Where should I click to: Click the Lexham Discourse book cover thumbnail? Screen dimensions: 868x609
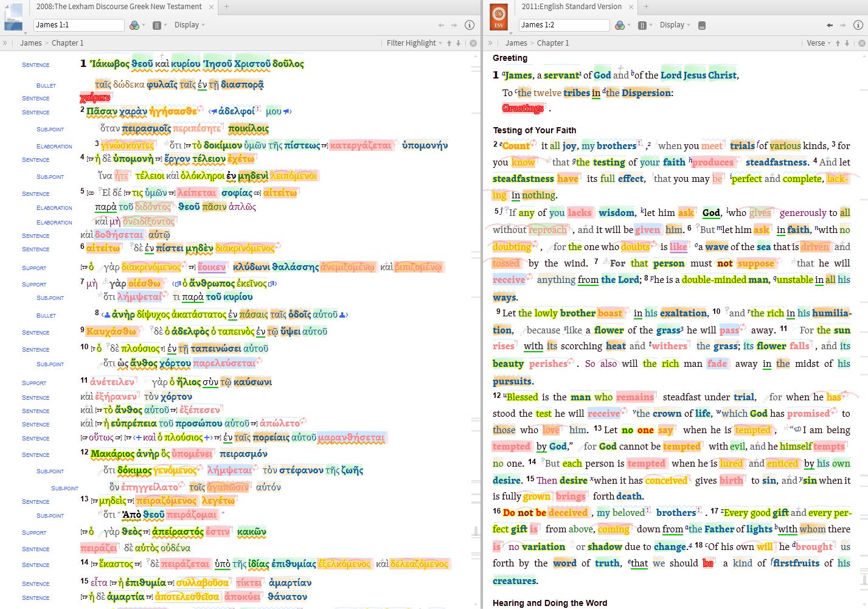13,16
